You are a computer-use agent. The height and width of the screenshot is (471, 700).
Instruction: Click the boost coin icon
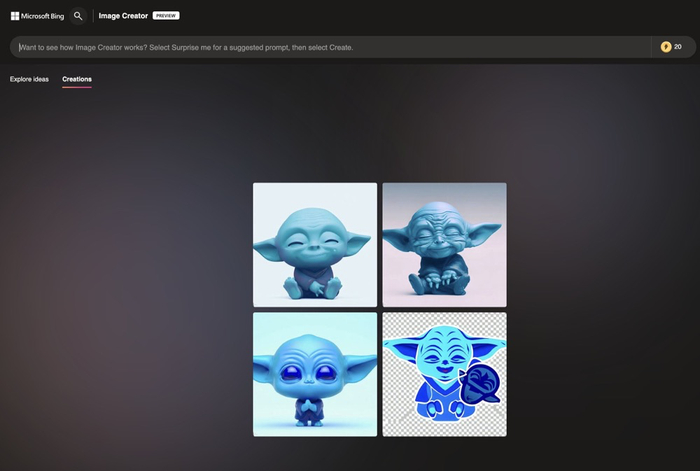666,47
